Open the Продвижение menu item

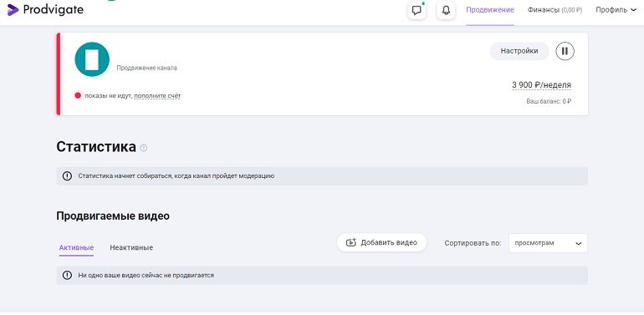click(x=489, y=10)
